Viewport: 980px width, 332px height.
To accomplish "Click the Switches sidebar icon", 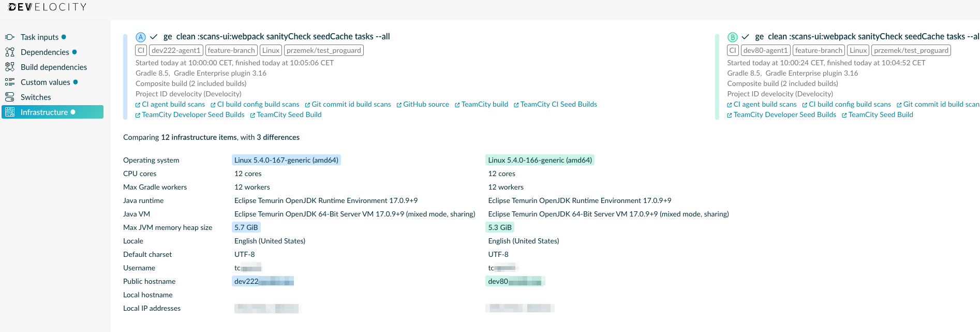I will pos(10,97).
